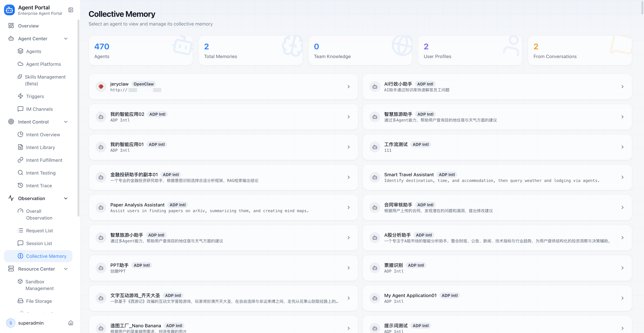Go to Session List page

point(39,243)
